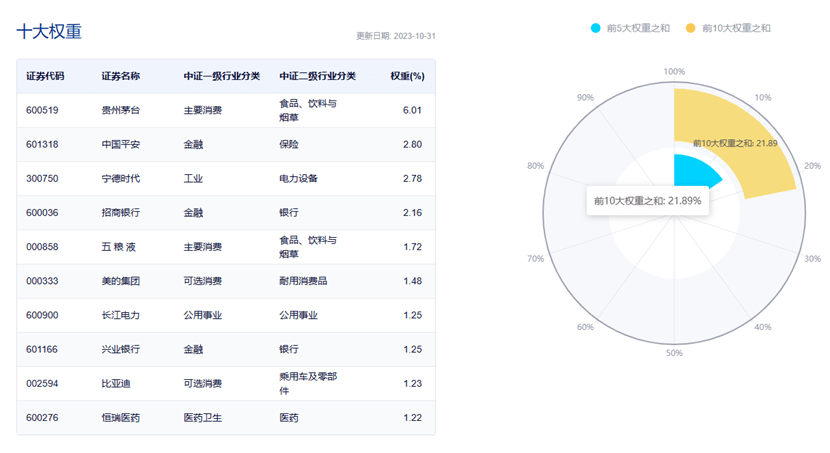Click the 长江电力 stock name

pos(121,315)
